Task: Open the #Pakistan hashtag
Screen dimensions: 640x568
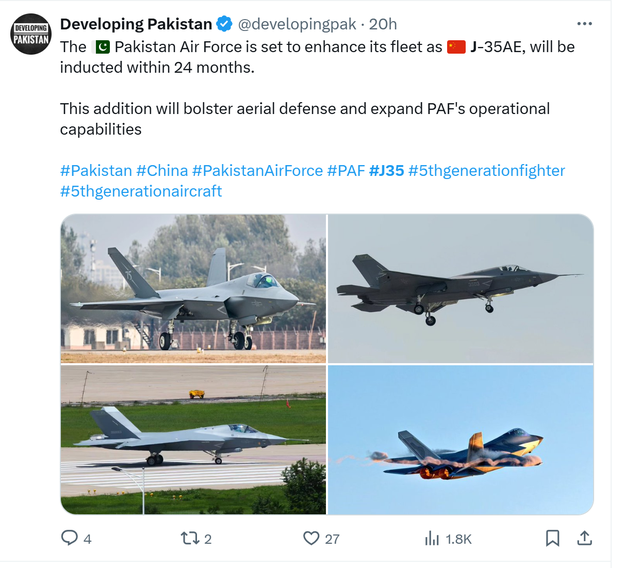Action: point(95,170)
